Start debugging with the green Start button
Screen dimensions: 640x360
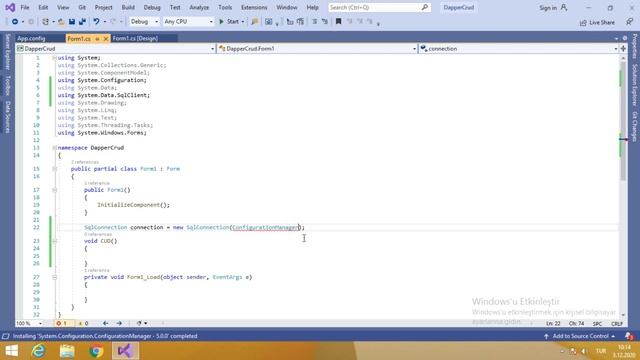tap(229, 22)
